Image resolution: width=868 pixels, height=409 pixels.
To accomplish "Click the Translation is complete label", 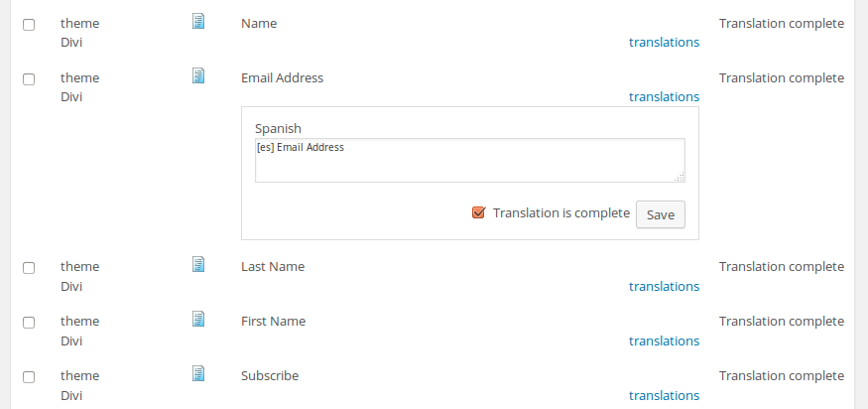I will click(x=560, y=212).
